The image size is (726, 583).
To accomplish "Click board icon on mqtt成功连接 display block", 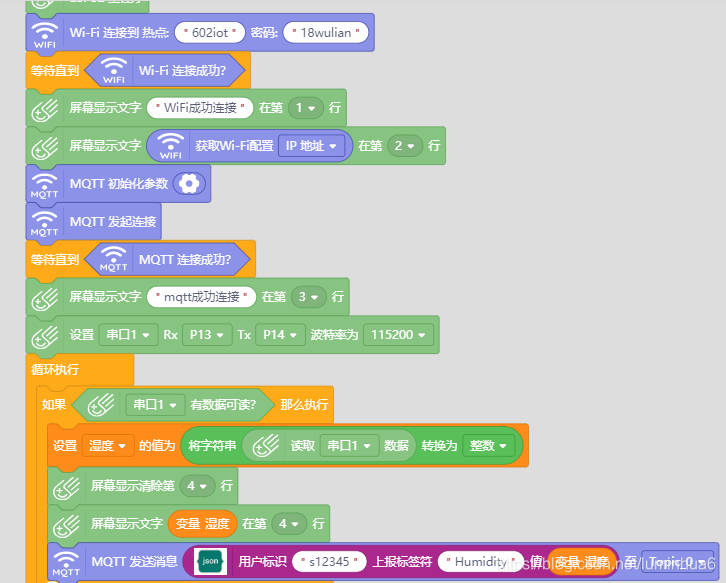I will [44, 298].
